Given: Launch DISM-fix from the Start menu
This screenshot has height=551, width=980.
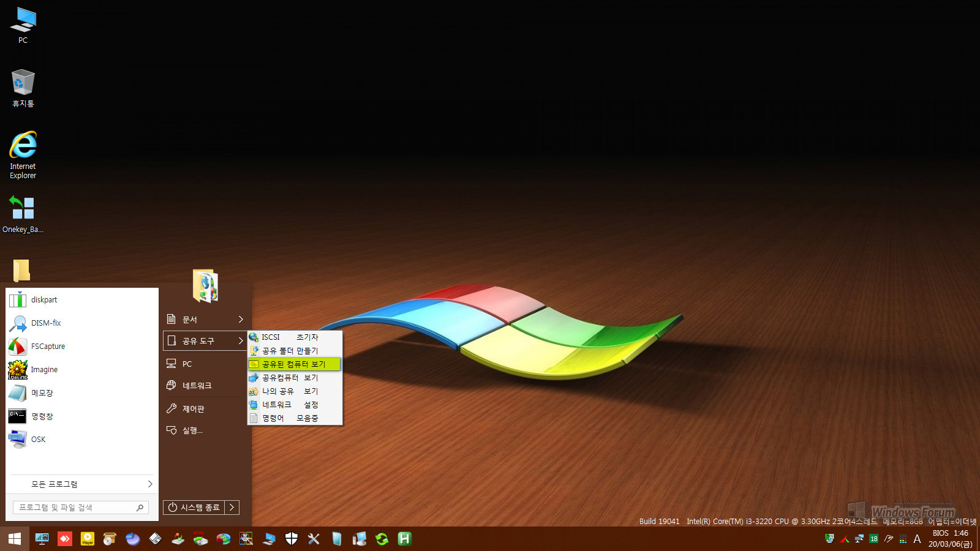Looking at the screenshot, I should [82, 323].
